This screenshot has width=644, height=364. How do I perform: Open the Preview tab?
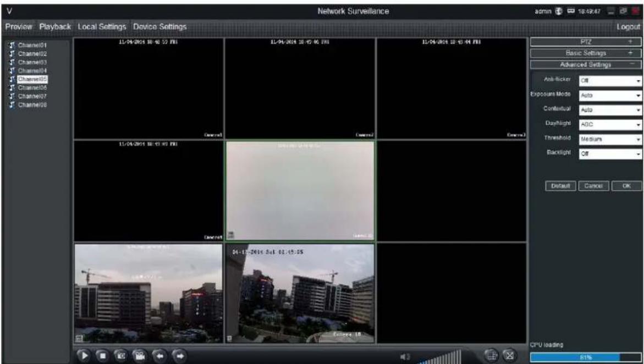point(19,27)
